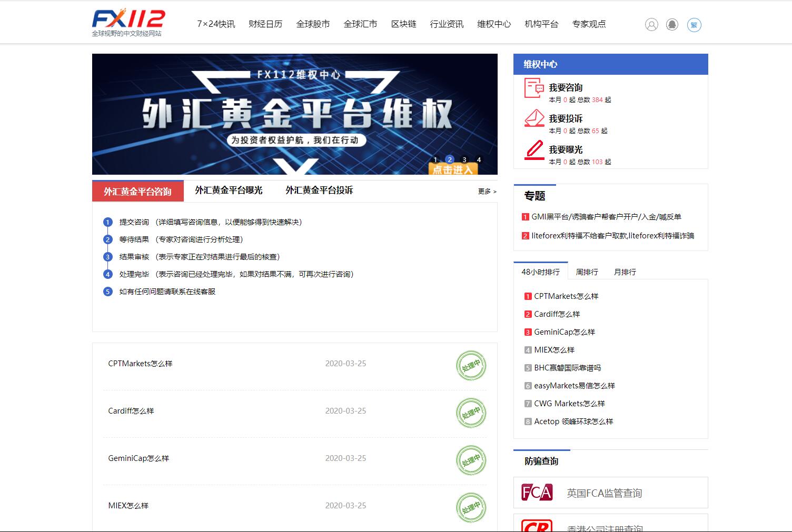Open the user account profile icon
The height and width of the screenshot is (532, 792).
[x=651, y=25]
